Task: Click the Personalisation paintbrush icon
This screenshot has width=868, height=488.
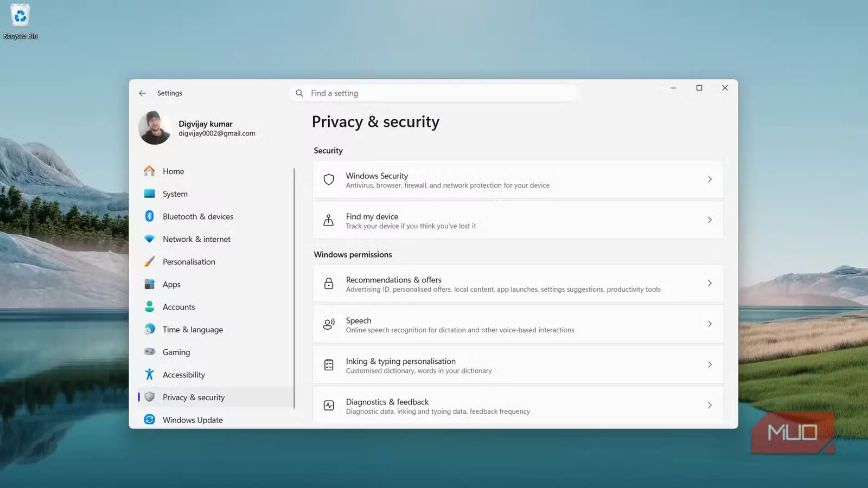Action: point(149,261)
